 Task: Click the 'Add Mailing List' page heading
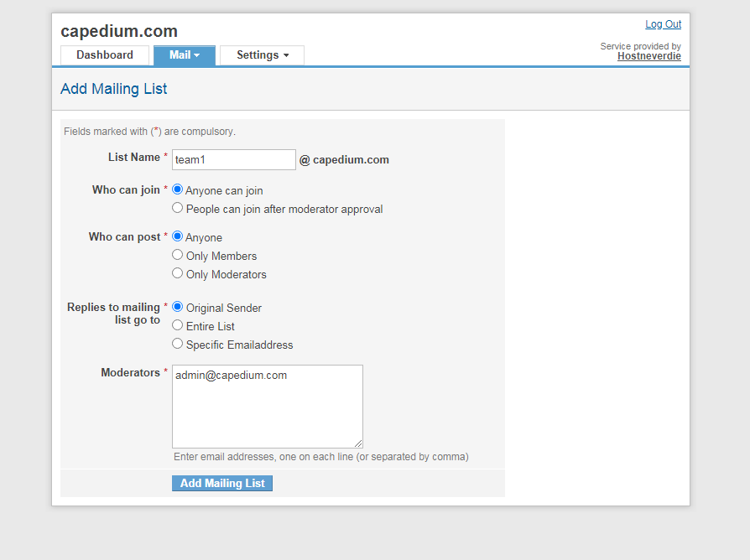pos(114,89)
